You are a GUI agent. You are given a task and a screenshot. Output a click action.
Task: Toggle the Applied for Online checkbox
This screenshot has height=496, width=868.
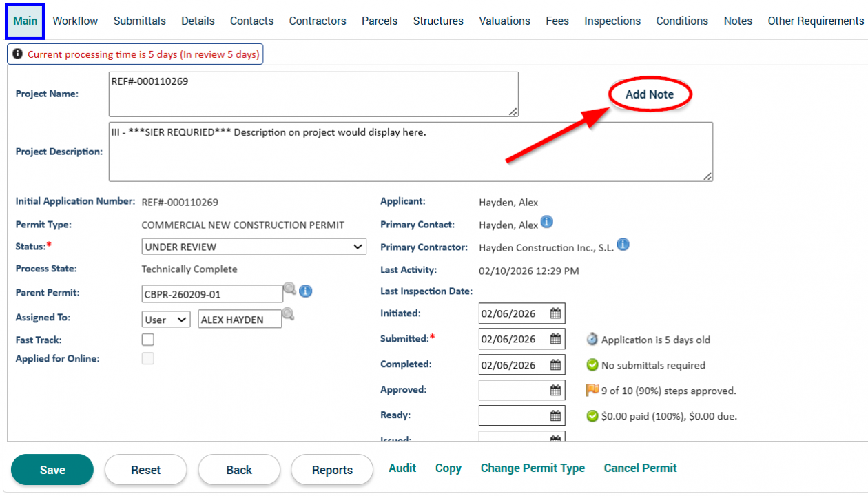pos(148,358)
